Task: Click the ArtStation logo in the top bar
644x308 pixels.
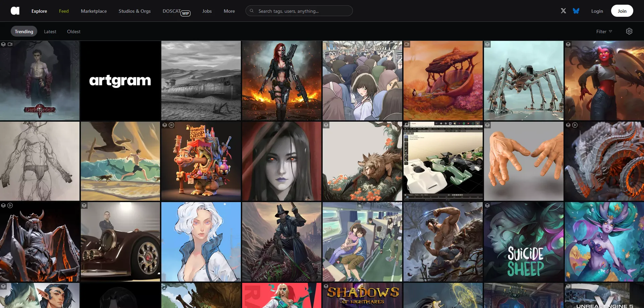Action: point(15,11)
